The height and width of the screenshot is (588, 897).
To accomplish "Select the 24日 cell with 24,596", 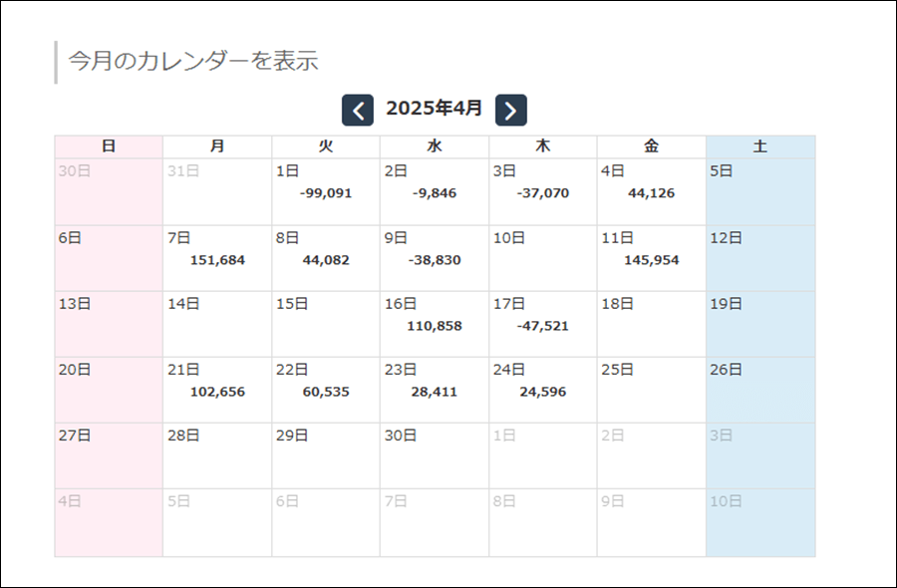I will (542, 390).
